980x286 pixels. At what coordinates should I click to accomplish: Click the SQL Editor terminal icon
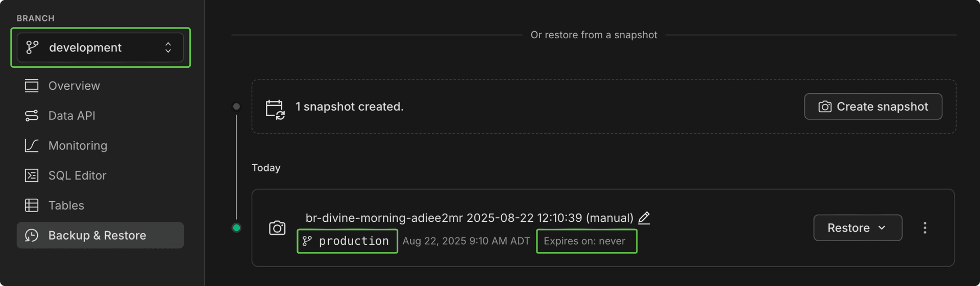32,175
